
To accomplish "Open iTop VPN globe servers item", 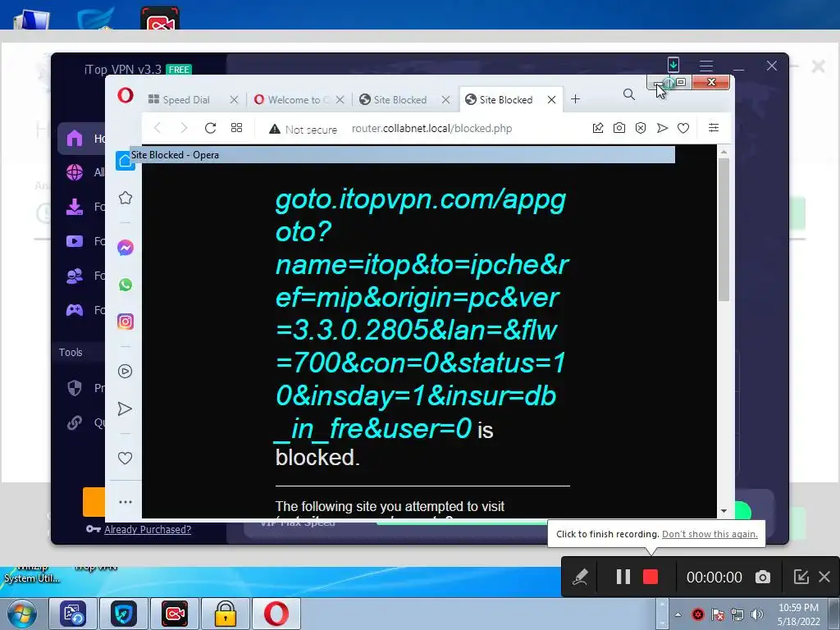I will click(75, 172).
